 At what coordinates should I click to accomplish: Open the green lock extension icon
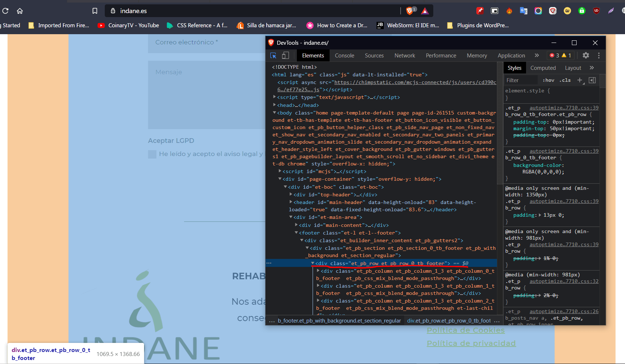point(582,11)
